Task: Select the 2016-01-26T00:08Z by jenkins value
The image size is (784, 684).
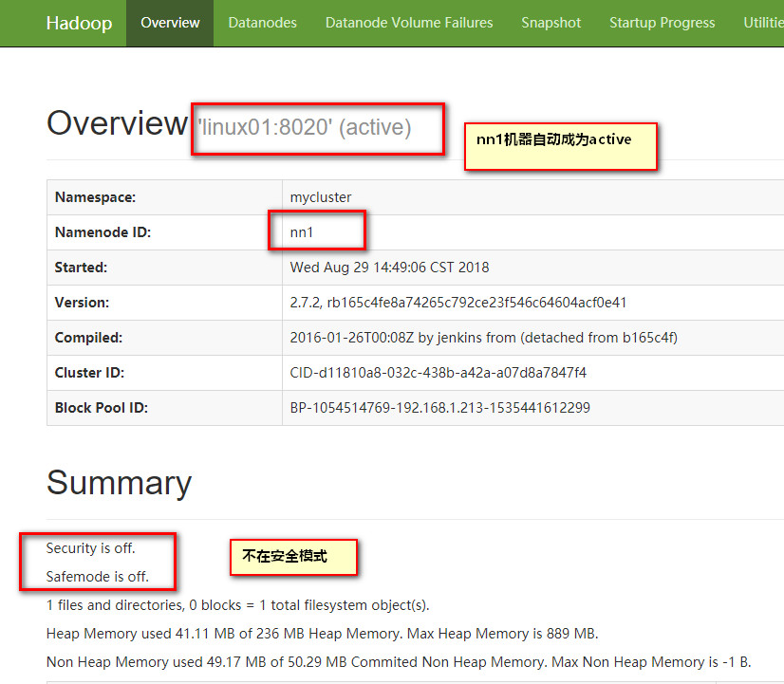Action: pyautogui.click(x=483, y=338)
